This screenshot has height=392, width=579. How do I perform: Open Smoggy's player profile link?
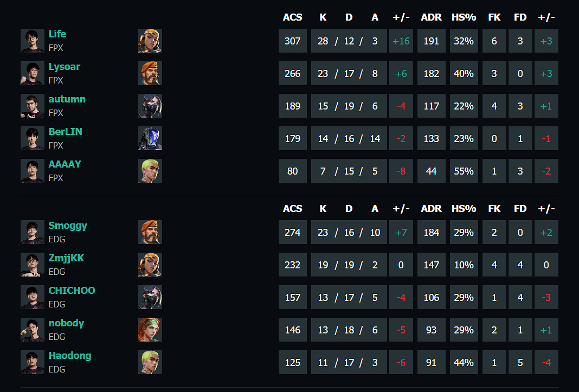click(x=68, y=226)
